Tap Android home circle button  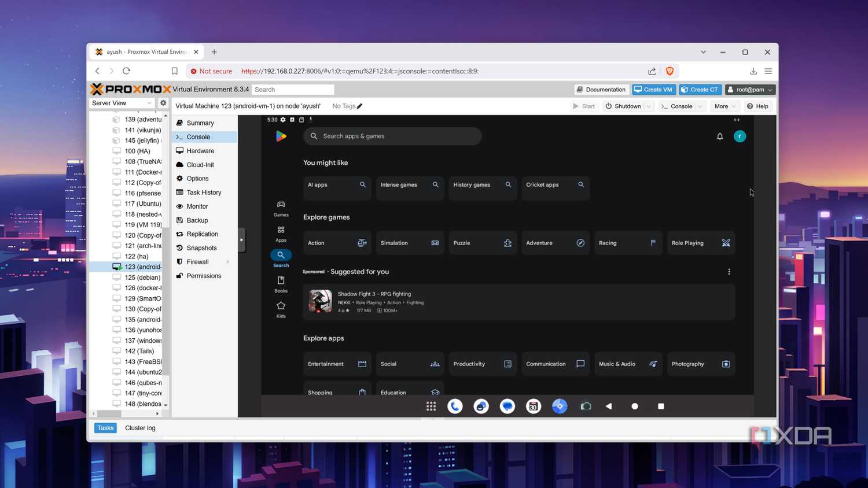pos(635,406)
